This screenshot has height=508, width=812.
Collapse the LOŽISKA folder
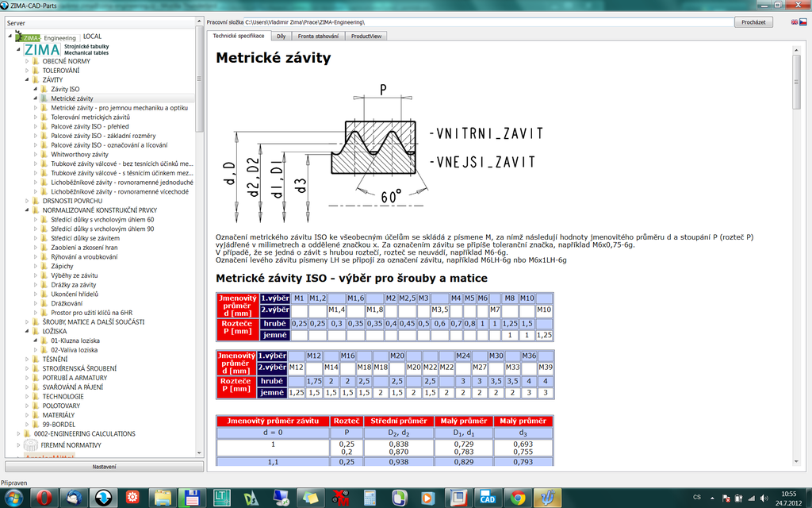[28, 331]
